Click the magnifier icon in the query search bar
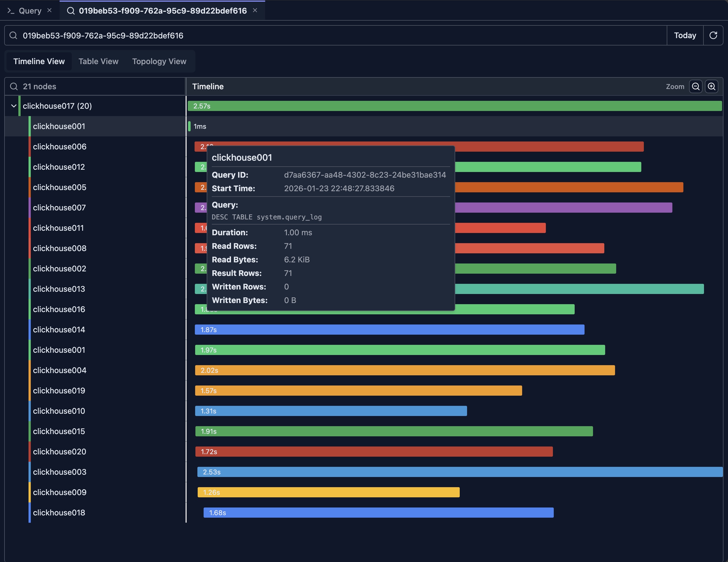 13,35
